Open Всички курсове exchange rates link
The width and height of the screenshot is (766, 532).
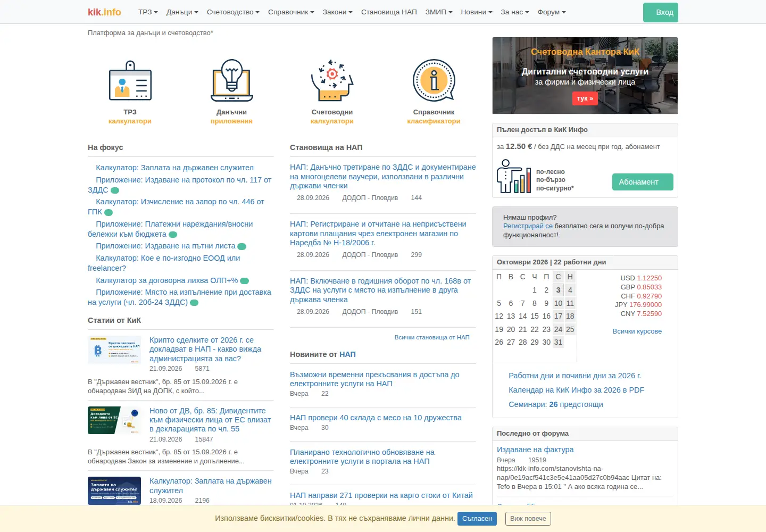(x=637, y=331)
